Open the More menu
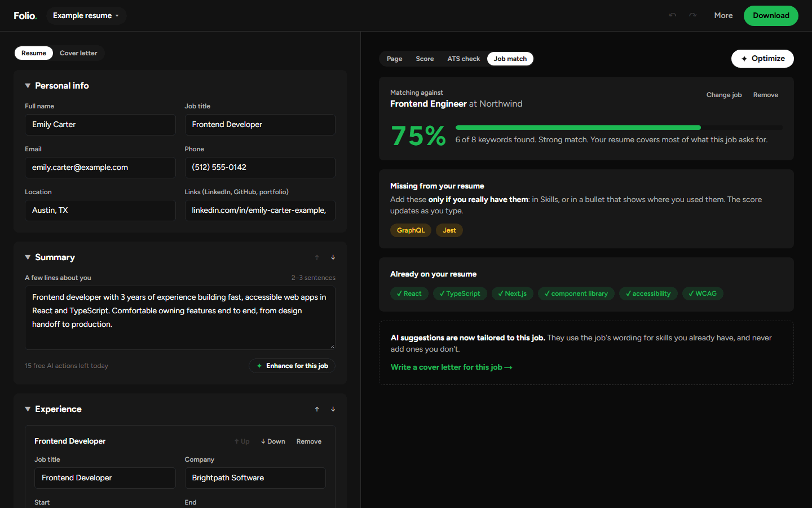The image size is (812, 508). [x=723, y=16]
